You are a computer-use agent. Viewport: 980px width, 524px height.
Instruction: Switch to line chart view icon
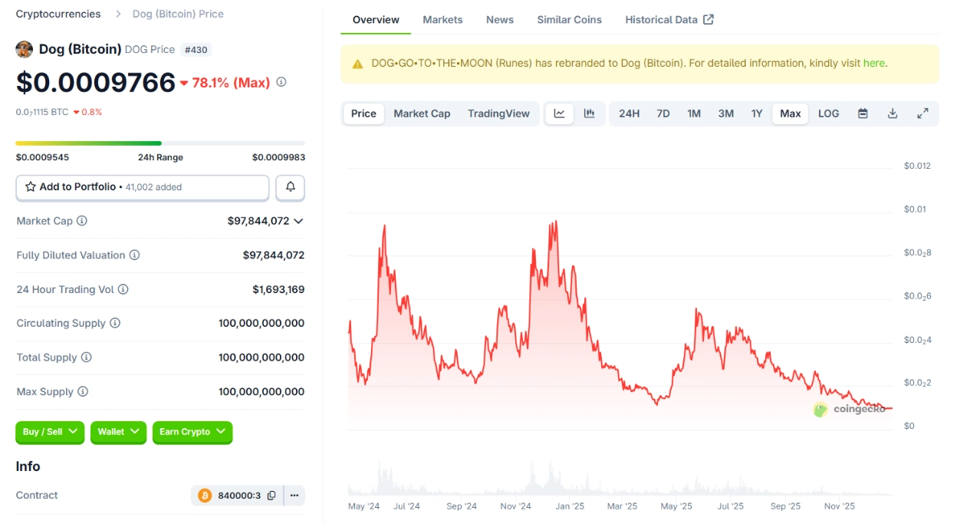[x=559, y=114]
